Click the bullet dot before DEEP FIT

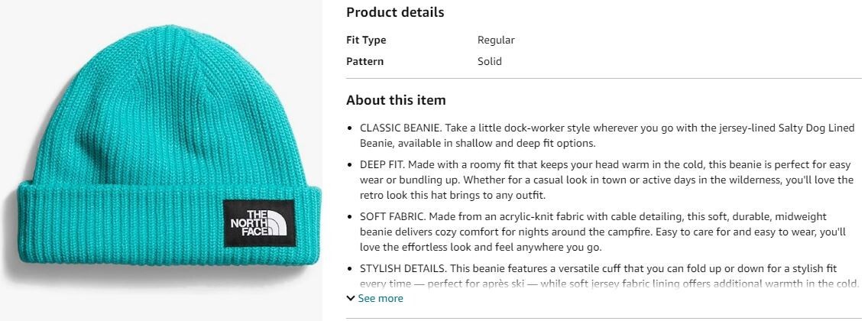tap(349, 165)
